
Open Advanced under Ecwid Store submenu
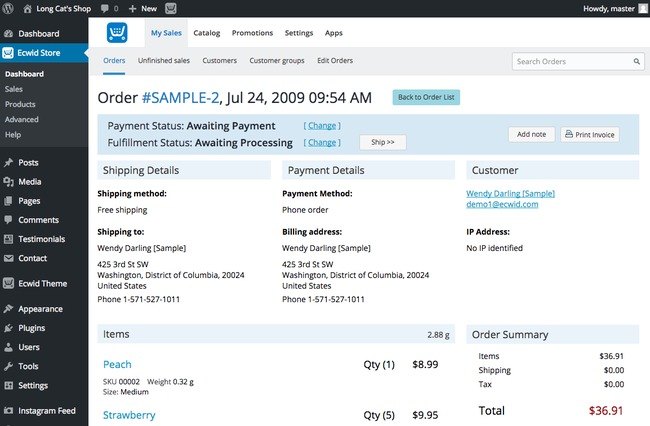click(22, 119)
